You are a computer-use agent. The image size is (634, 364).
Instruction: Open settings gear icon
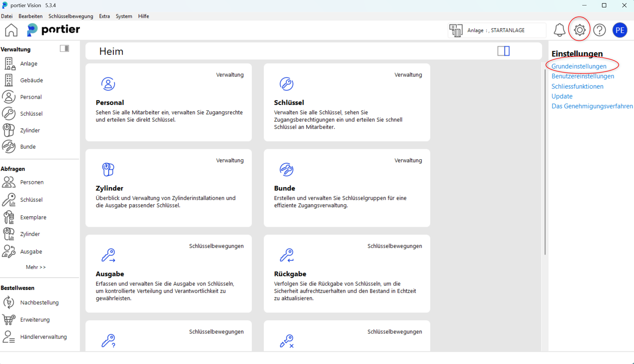[579, 30]
